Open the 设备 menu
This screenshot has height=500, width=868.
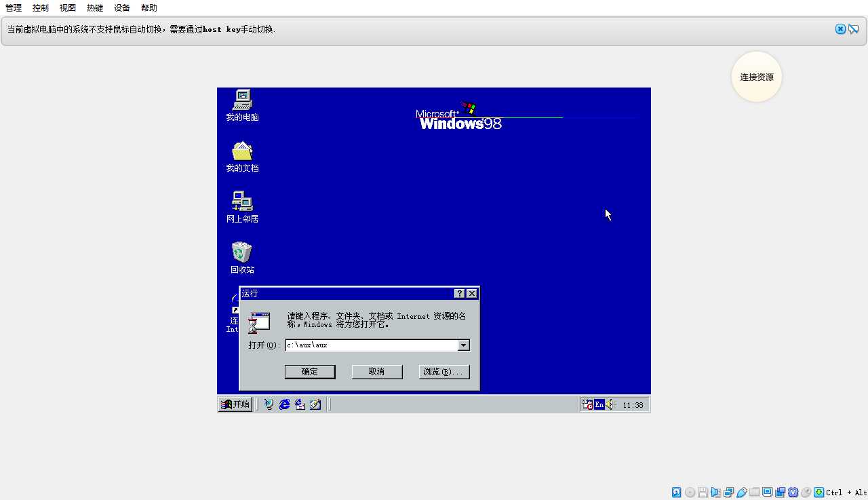click(x=122, y=8)
